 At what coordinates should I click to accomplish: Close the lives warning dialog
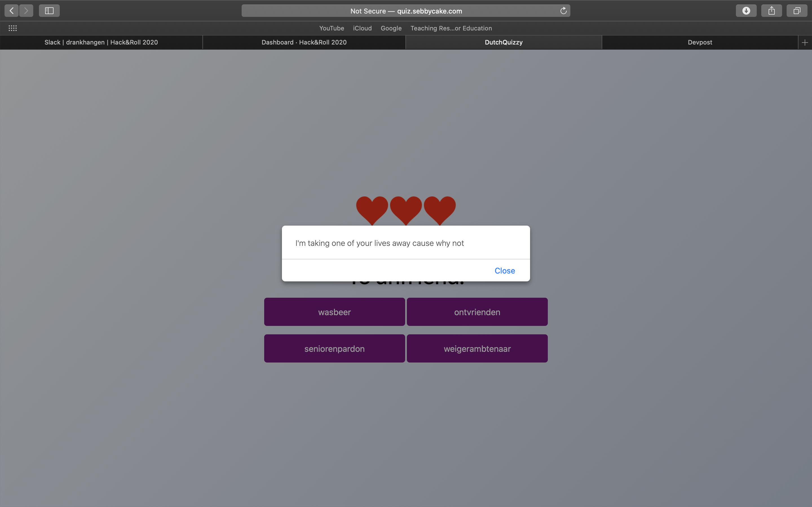pos(504,271)
